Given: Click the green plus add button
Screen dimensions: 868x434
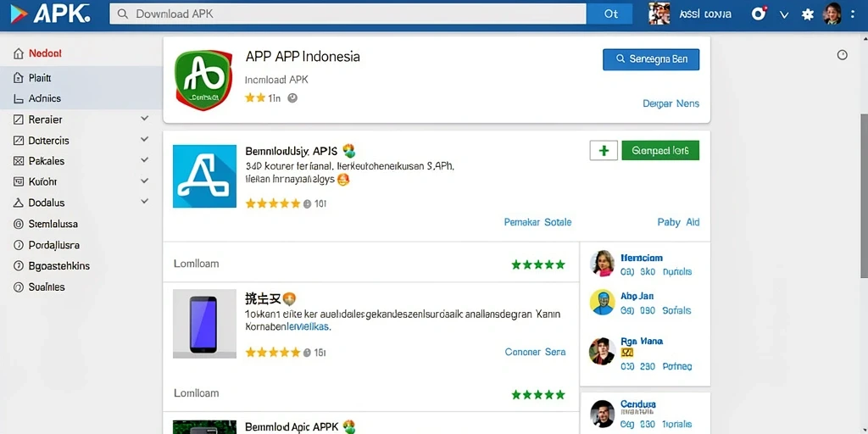Looking at the screenshot, I should pos(604,150).
